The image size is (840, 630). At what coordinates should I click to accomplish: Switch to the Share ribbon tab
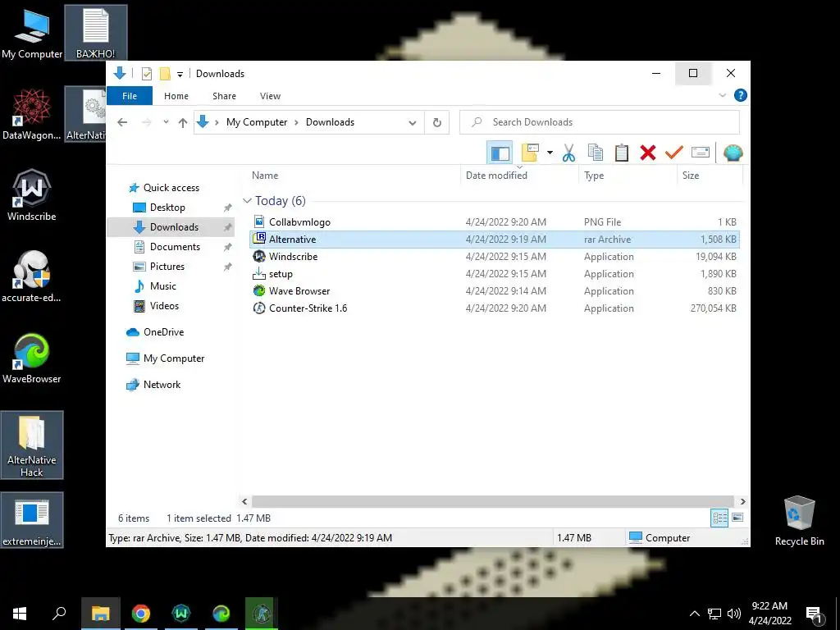(224, 96)
